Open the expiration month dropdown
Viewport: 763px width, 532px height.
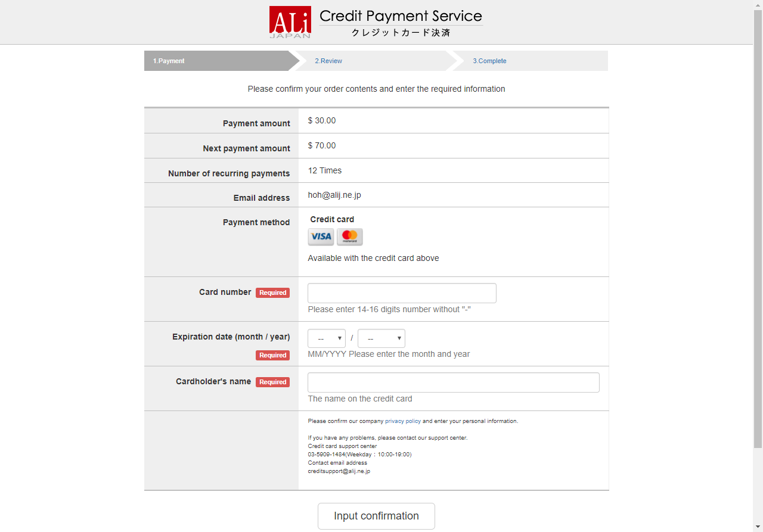[327, 338]
